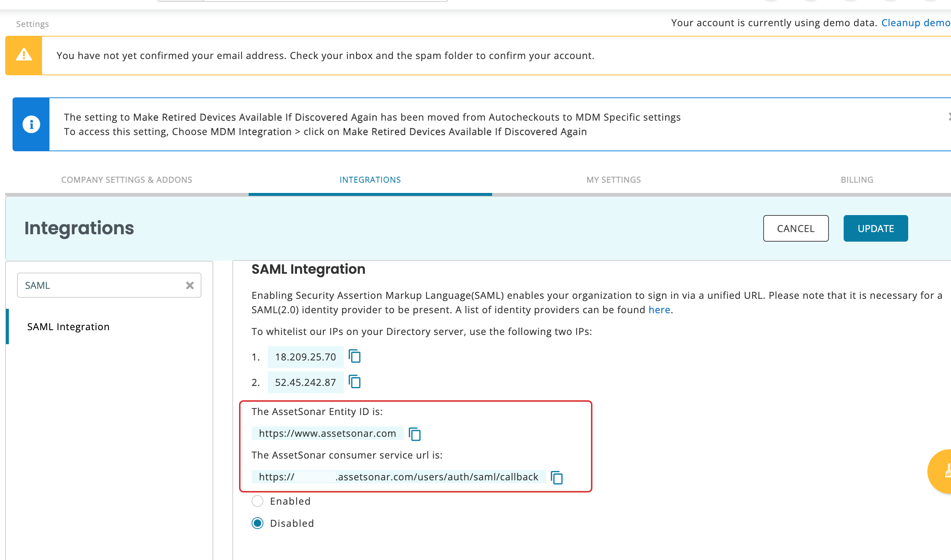Click the Disabled option label
This screenshot has width=951, height=560.
coord(292,523)
